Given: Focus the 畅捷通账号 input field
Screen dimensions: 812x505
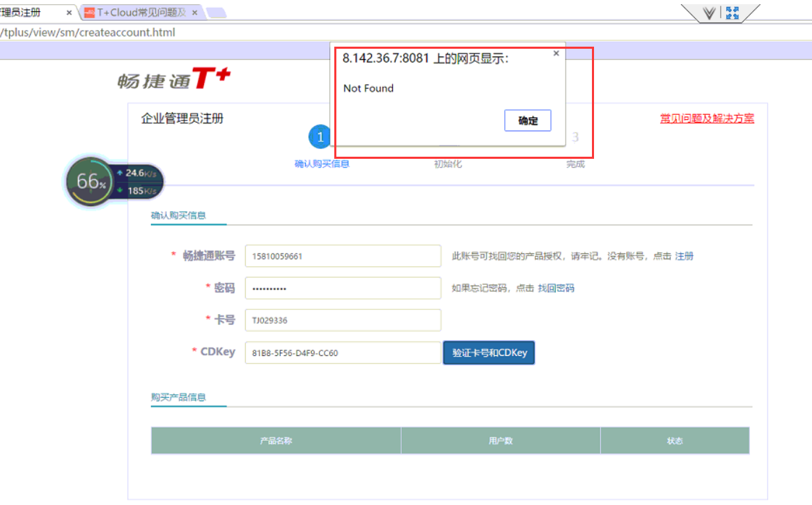Looking at the screenshot, I should (x=343, y=256).
